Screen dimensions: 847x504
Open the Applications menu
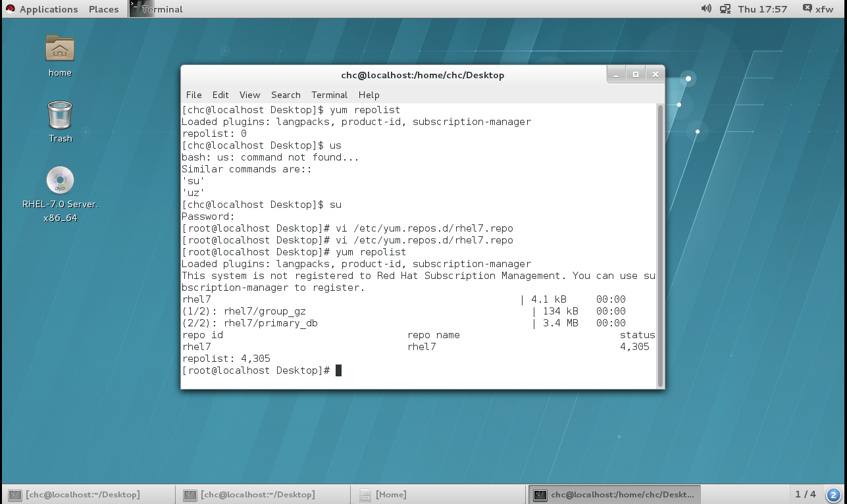point(49,9)
